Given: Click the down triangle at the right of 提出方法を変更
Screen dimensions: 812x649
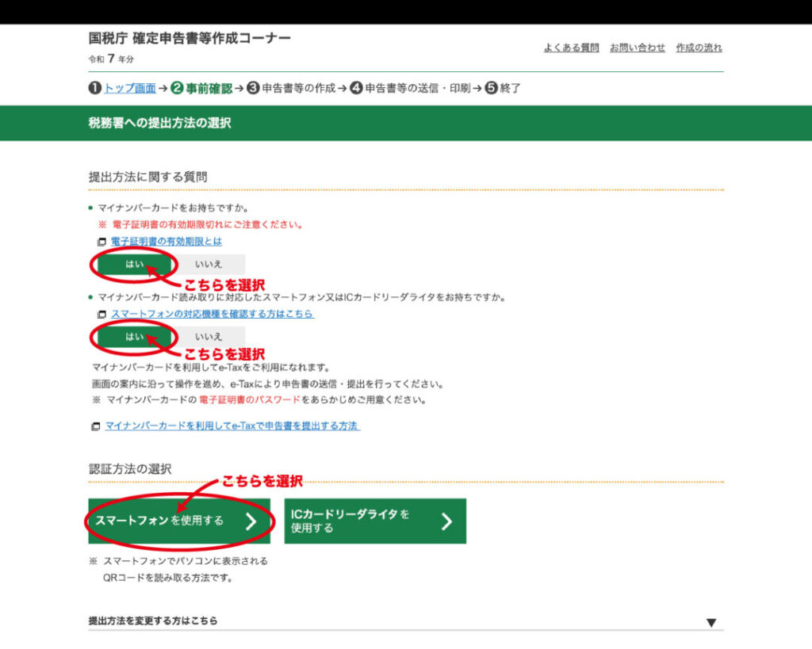Looking at the screenshot, I should coord(711,623).
